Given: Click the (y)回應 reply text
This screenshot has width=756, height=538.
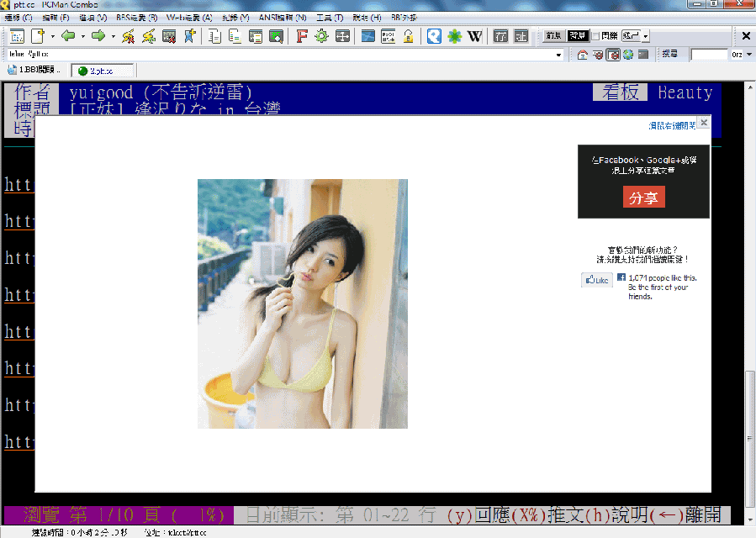Looking at the screenshot, I should tap(478, 514).
